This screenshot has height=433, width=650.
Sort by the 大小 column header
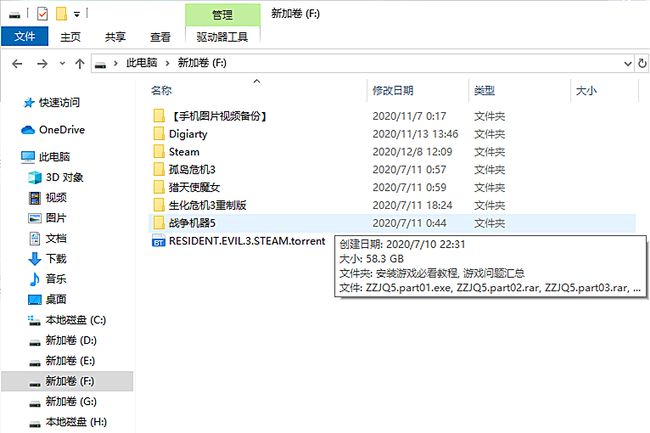tap(586, 90)
